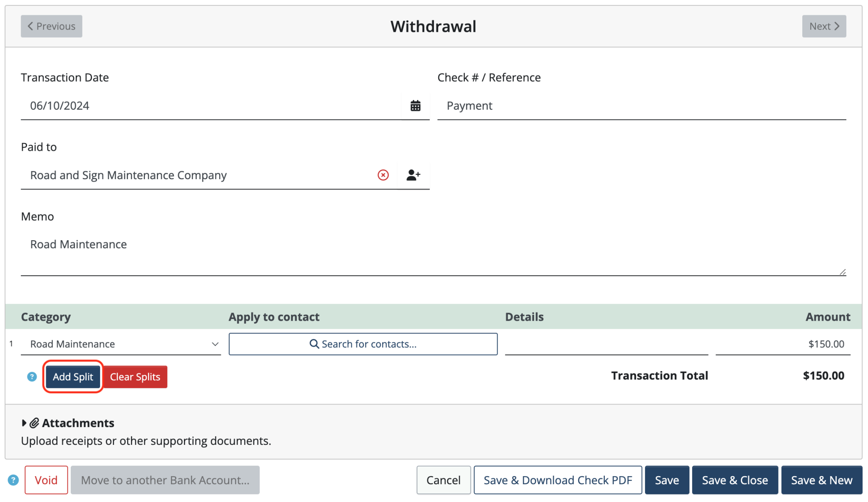
Task: Click the $150.00 amount field
Action: (782, 344)
